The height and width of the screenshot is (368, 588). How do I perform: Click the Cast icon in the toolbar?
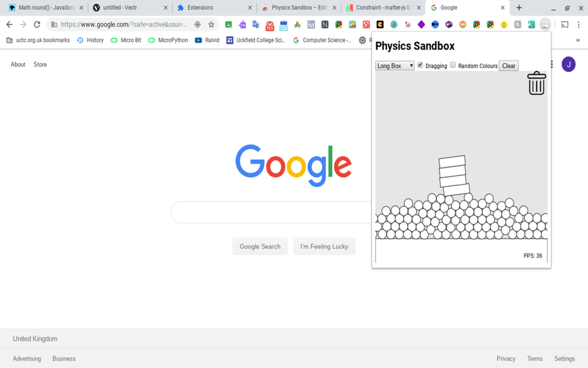point(565,25)
